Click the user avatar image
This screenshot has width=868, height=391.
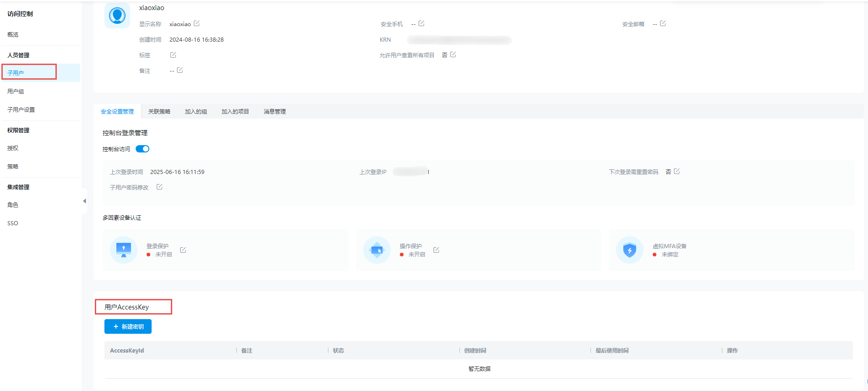tap(117, 16)
